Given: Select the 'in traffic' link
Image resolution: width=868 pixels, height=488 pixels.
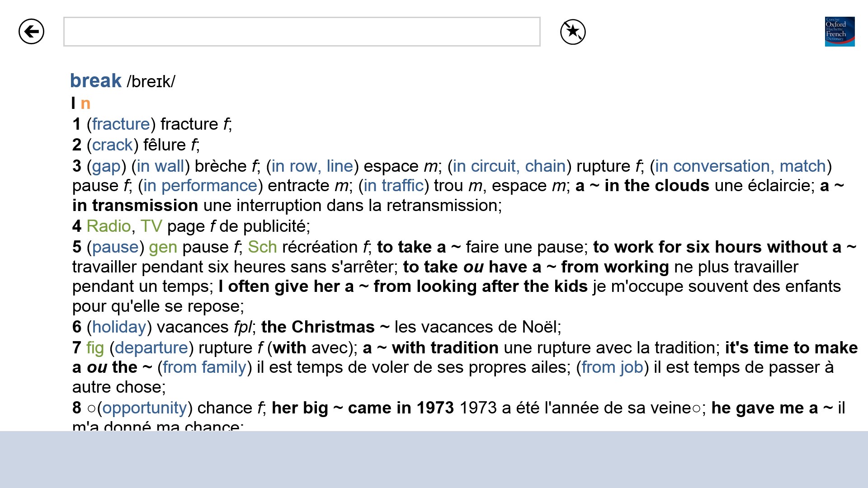Looking at the screenshot, I should [393, 185].
